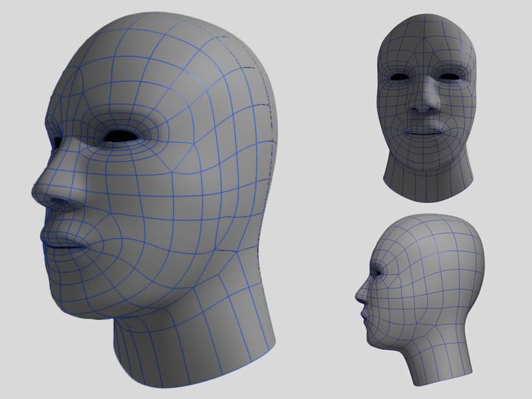Click the eye on the side profile head
The height and width of the screenshot is (399, 532).
click(379, 272)
